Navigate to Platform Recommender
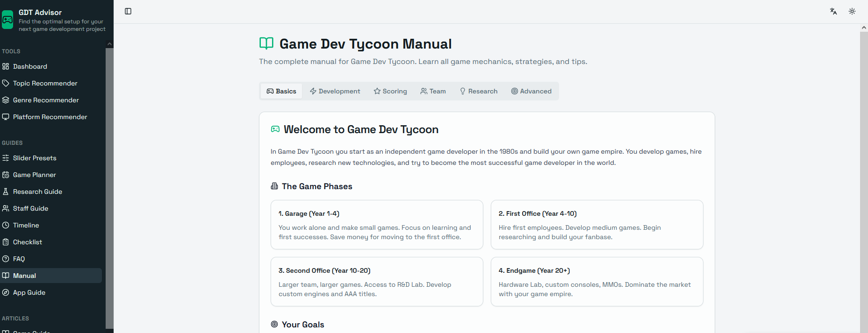Screen dimensions: 868x333 coord(51,117)
